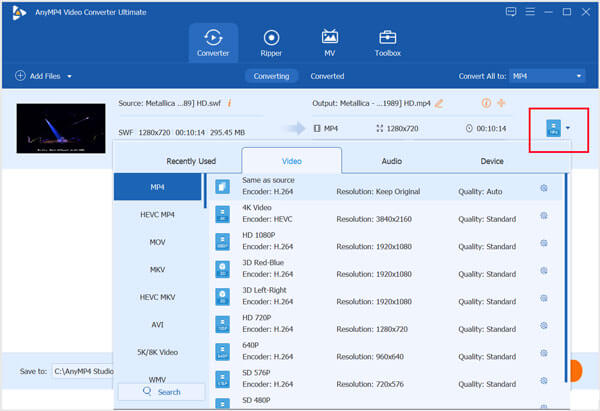
Task: Open the Recently Used tab
Action: pyautogui.click(x=191, y=161)
